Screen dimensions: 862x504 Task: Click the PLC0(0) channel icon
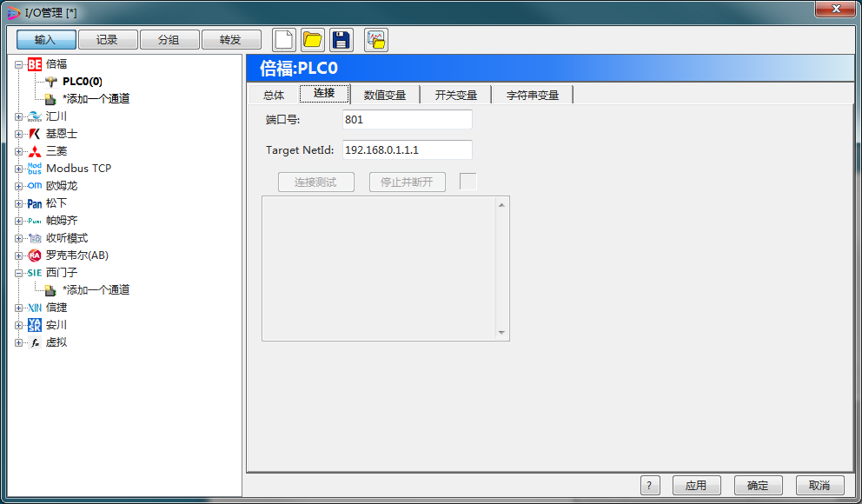[51, 82]
